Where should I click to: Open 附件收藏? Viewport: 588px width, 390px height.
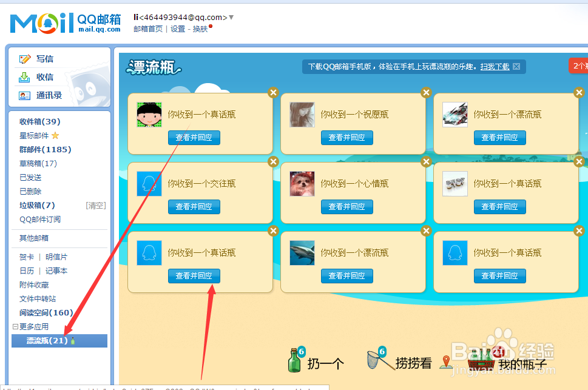coord(34,284)
